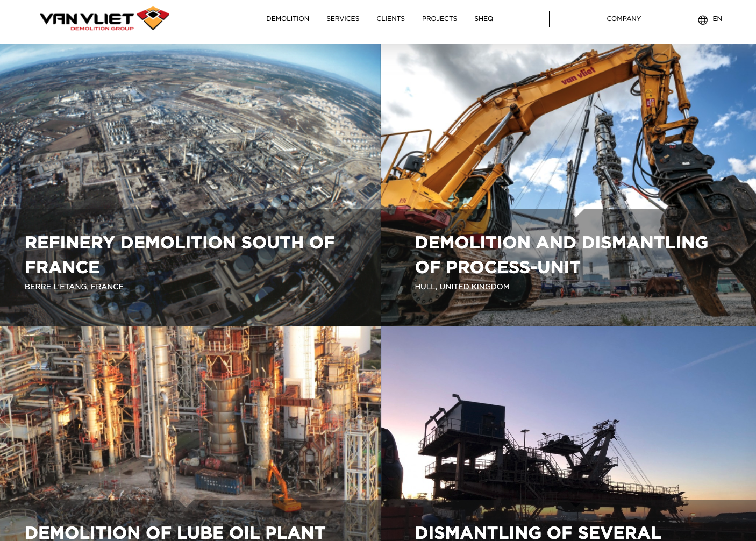Click Hull, United Kingdom location text
756x541 pixels.
(462, 287)
